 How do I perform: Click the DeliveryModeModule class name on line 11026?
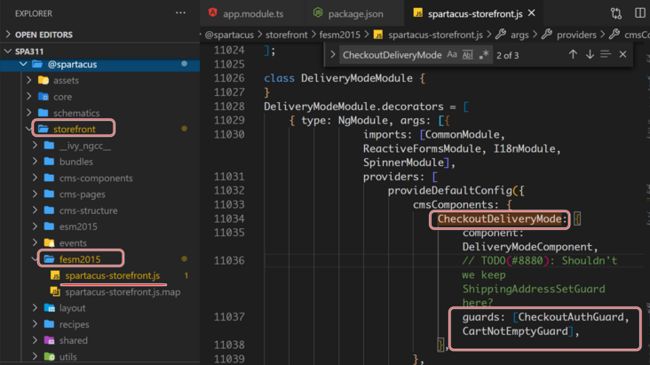tap(357, 78)
